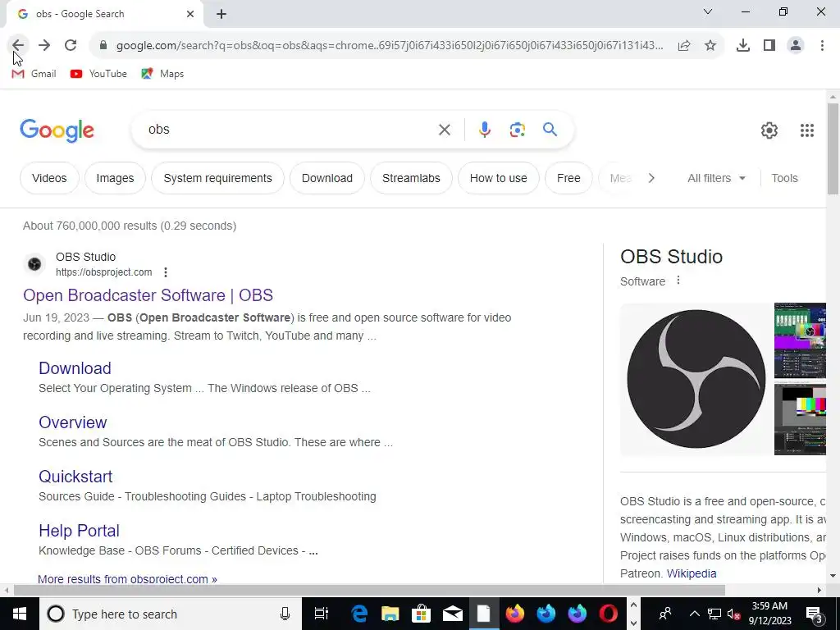Open the three-dot menu beside obsproject.com
The height and width of the screenshot is (630, 840).
tap(166, 272)
